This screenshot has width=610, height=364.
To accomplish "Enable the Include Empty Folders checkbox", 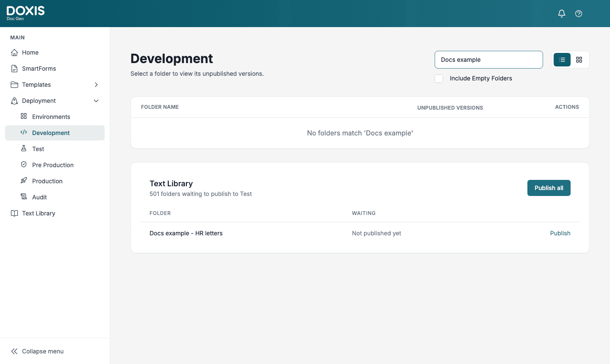I will (439, 79).
